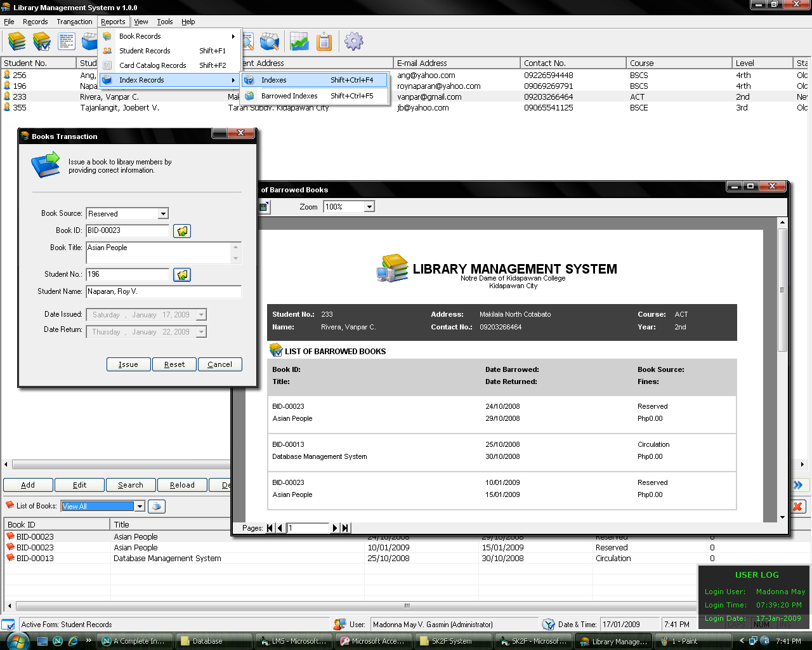Choose Card Catalog Records in Reports menu

(x=152, y=65)
